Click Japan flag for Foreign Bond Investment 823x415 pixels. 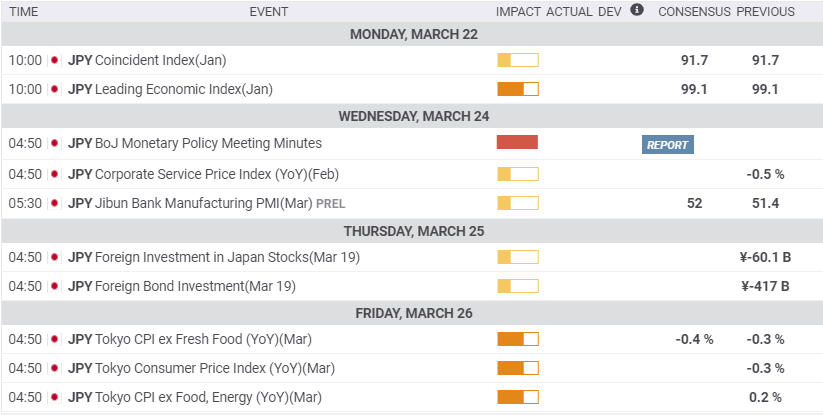click(x=54, y=286)
